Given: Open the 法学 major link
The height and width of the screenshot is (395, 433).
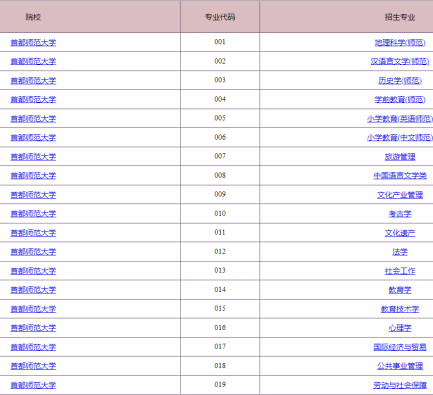Looking at the screenshot, I should [x=400, y=252].
